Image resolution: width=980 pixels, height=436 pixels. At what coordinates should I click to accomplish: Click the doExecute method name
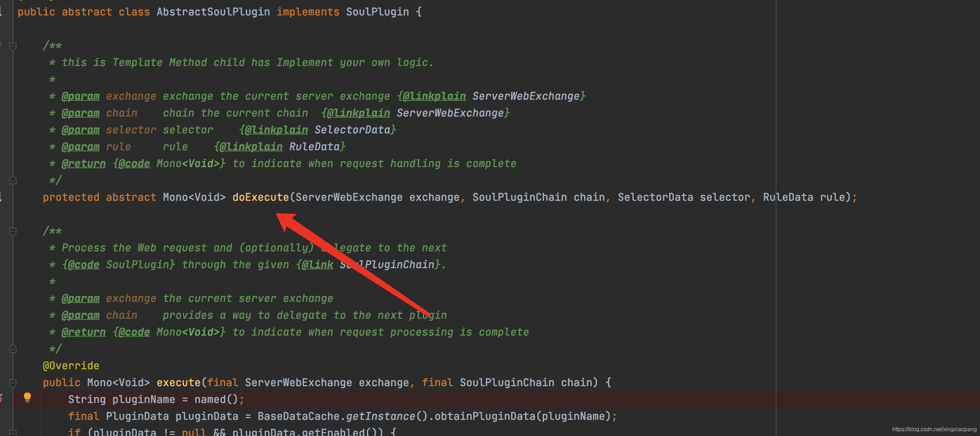pyautogui.click(x=260, y=197)
